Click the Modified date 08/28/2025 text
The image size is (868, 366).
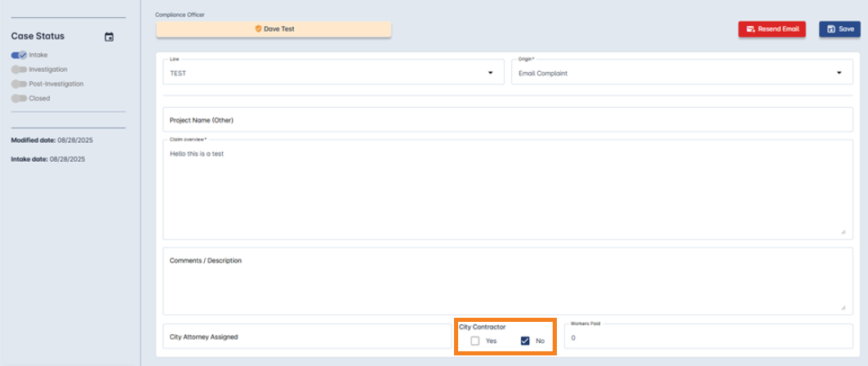click(x=52, y=140)
